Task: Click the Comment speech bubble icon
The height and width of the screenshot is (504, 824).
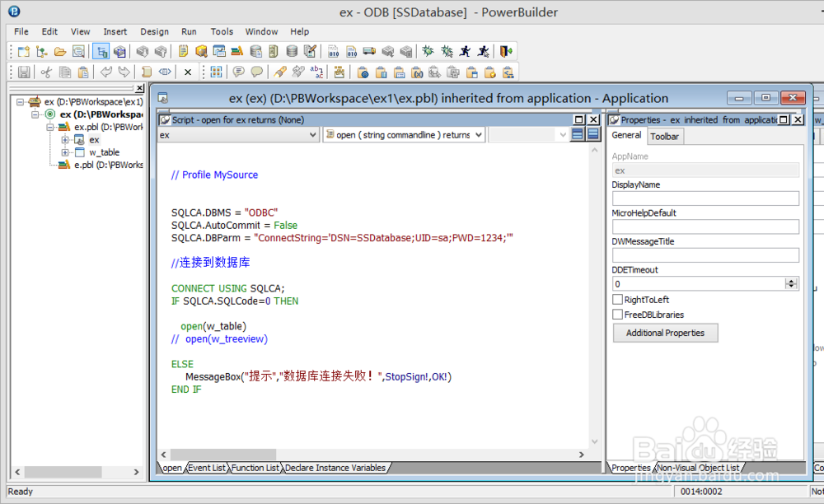Action: point(239,72)
